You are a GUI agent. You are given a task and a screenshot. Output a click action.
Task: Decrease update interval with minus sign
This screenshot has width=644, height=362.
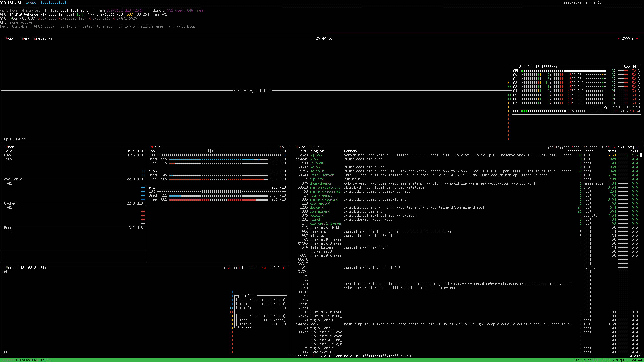click(x=619, y=38)
